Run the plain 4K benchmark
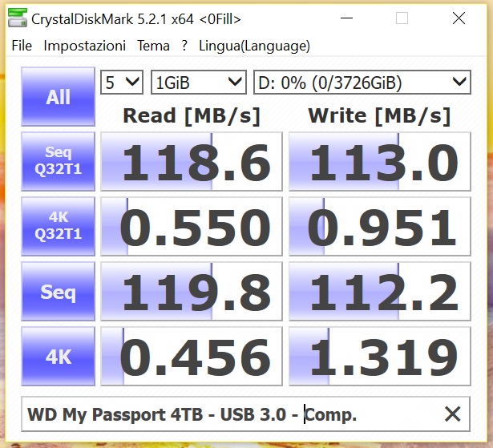Screen dimensions: 493x448 tap(59, 356)
